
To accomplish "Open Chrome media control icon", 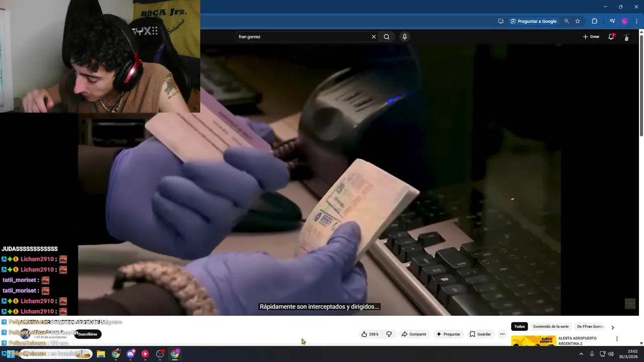I will click(612, 21).
